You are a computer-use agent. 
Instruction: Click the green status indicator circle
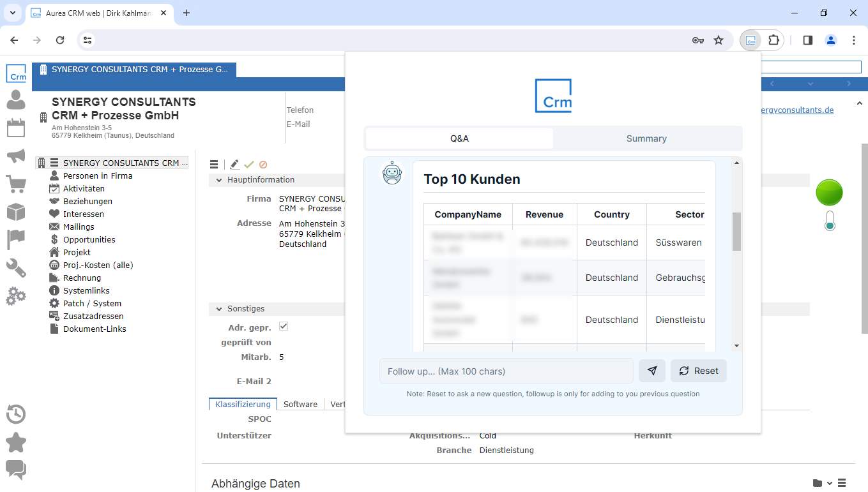829,193
